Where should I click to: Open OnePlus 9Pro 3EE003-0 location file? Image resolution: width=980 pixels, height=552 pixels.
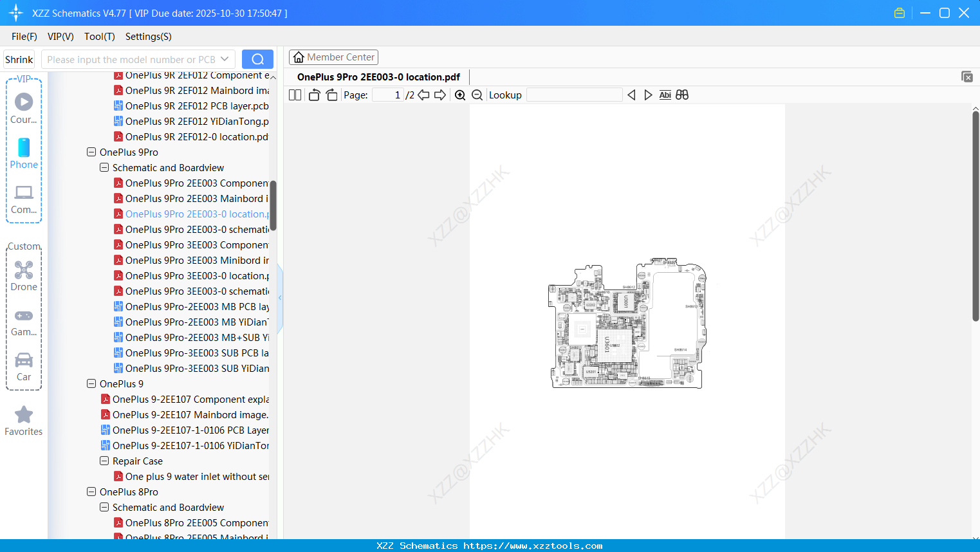192,276
